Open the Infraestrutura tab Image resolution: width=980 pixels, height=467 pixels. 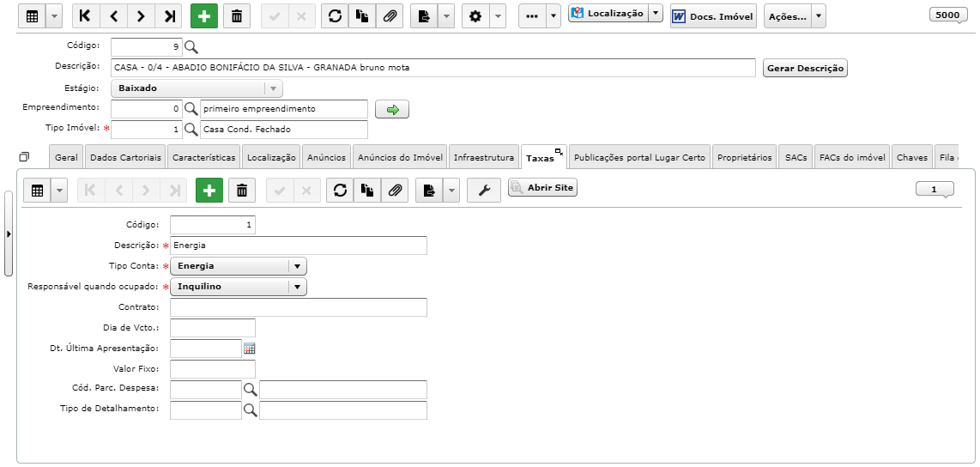[484, 158]
